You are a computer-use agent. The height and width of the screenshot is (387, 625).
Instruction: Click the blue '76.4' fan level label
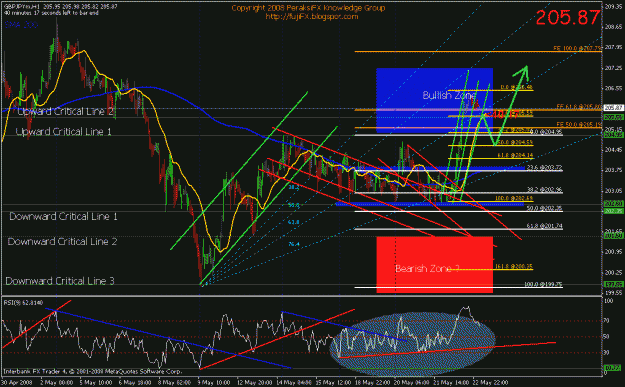pos(293,244)
